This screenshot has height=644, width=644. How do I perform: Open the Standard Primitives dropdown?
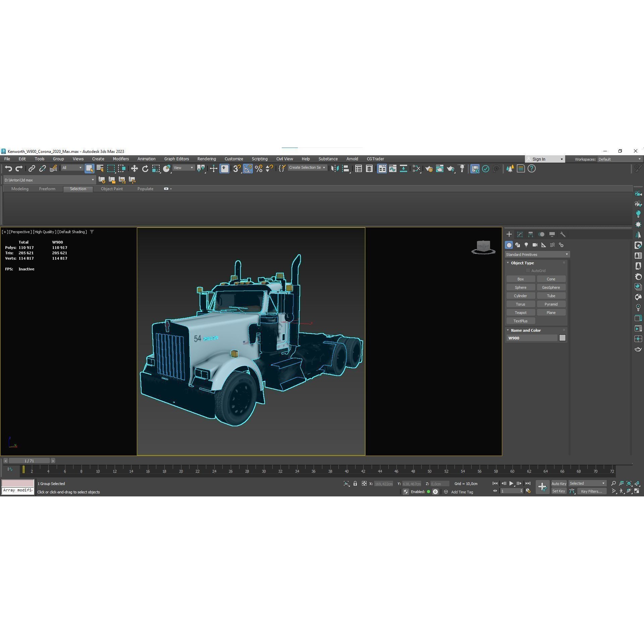(x=536, y=254)
